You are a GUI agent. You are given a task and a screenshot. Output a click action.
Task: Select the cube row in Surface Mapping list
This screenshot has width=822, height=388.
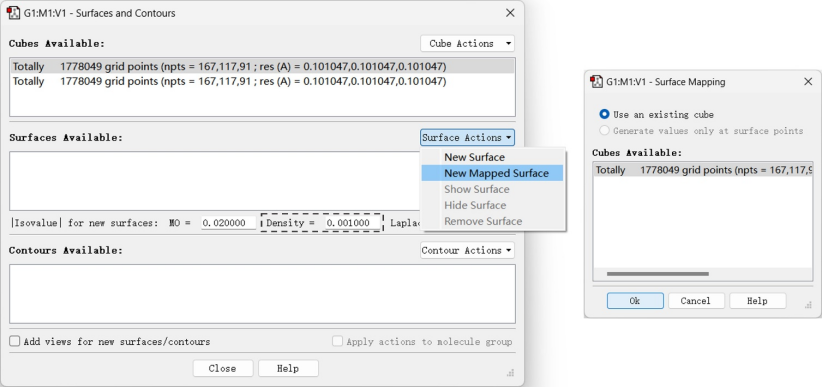click(703, 170)
